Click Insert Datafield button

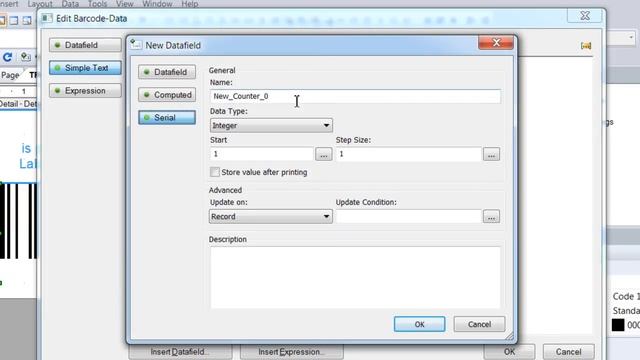click(180, 352)
